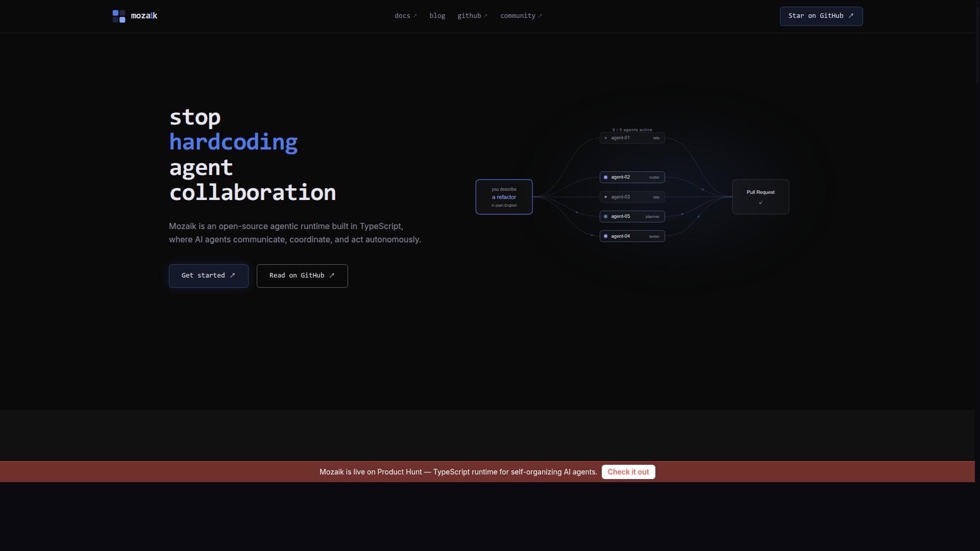Click the Read on GitHub button
Viewport: 980px width, 551px height.
(x=302, y=276)
